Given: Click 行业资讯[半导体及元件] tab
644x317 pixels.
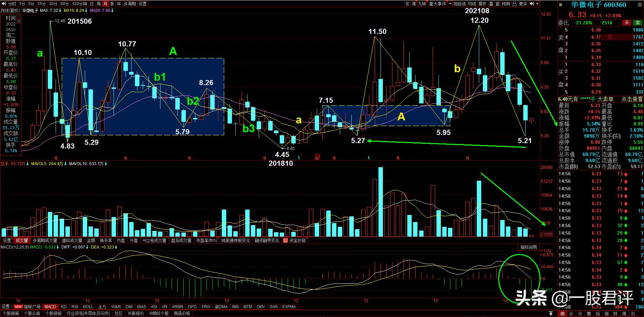Looking at the screenshot, I should (88, 314).
